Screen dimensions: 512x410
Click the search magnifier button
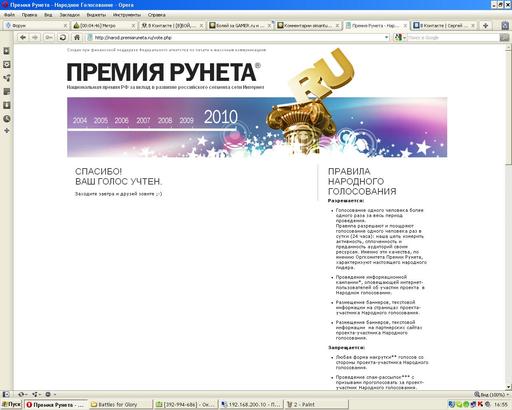pyautogui.click(x=504, y=38)
